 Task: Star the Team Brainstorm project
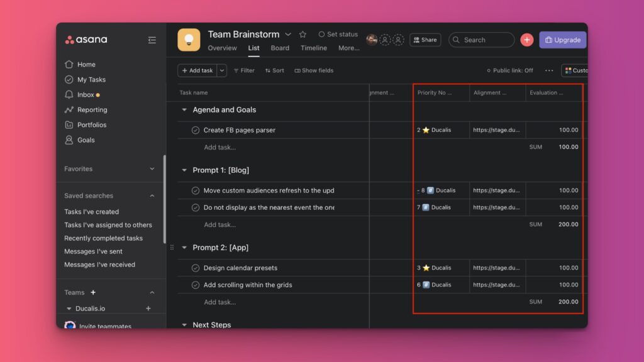[303, 34]
